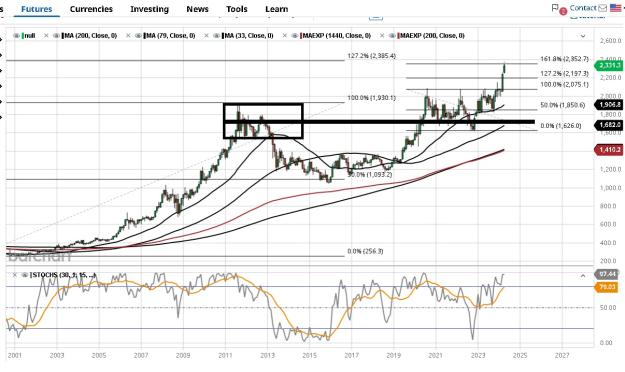
Task: Click the envelope mail icon
Action: (602, 8)
